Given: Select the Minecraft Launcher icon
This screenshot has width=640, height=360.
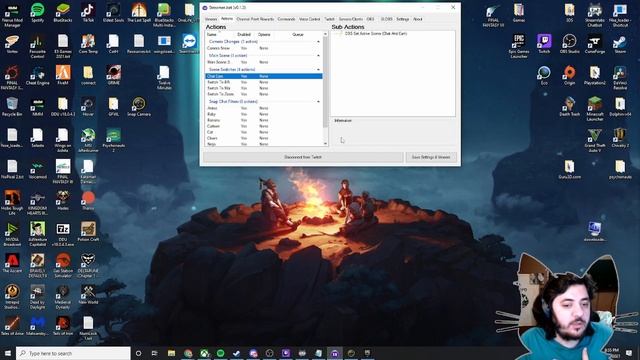Looking at the screenshot, I should click(x=595, y=109).
